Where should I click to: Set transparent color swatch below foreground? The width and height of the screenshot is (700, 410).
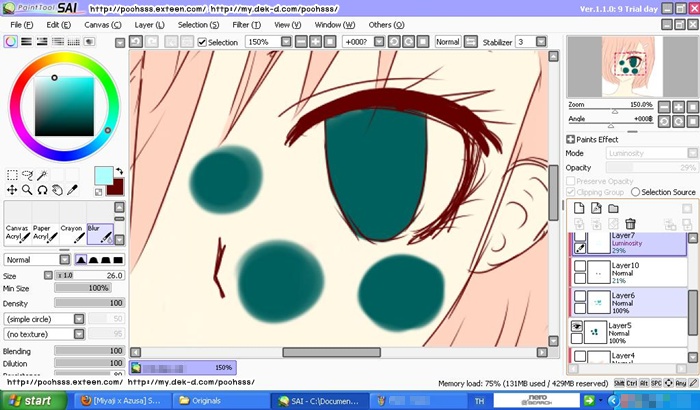[x=99, y=192]
